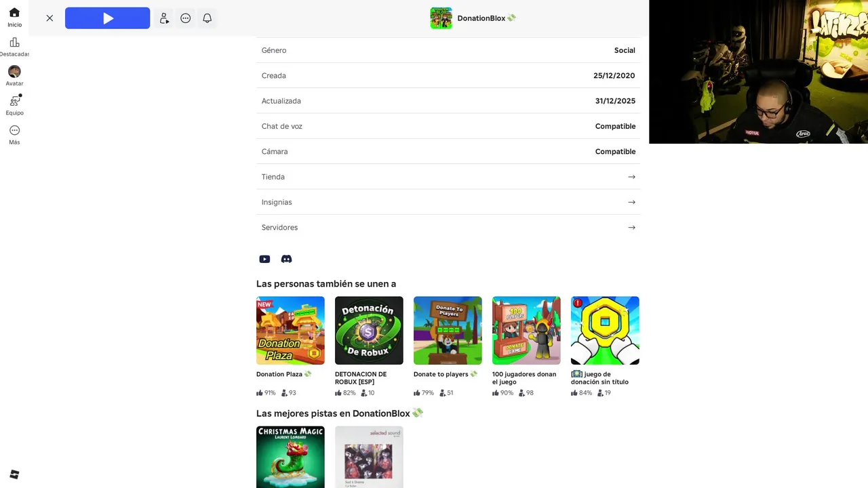This screenshot has width=868, height=488.
Task: Click the 82% rating under DETONACION DE ROBUX
Action: click(x=345, y=393)
